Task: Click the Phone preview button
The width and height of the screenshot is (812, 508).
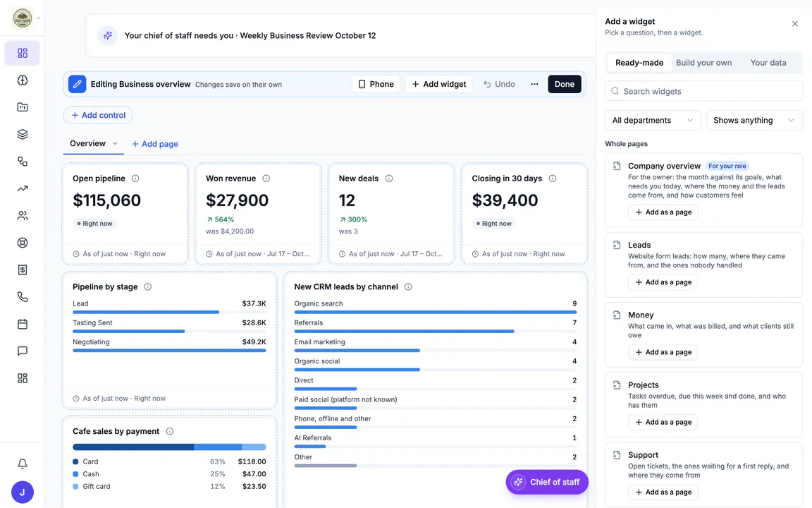Action: click(x=376, y=84)
